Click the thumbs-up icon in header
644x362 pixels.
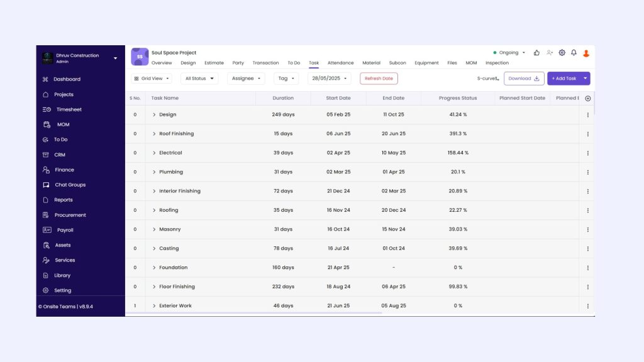(x=536, y=53)
